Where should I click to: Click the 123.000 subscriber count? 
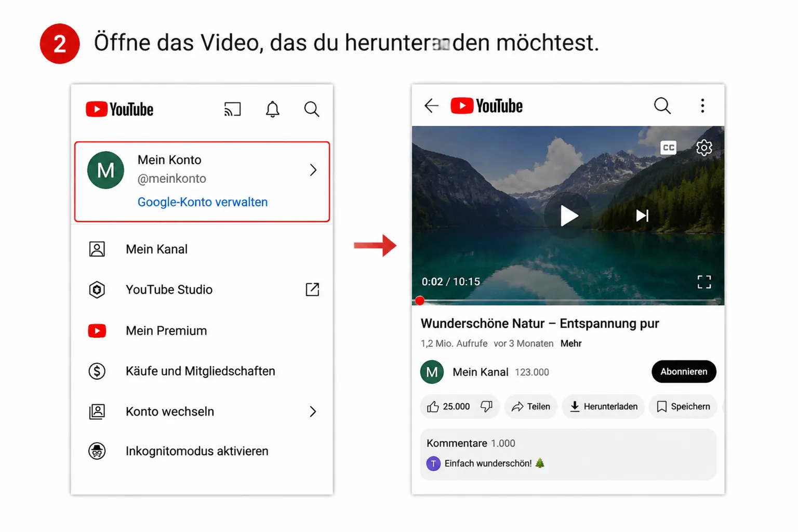532,372
